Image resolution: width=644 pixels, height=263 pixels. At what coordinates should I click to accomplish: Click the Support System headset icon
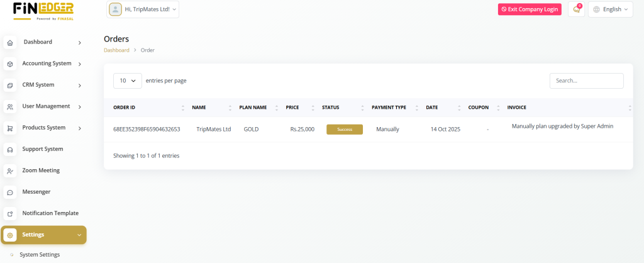coord(9,150)
